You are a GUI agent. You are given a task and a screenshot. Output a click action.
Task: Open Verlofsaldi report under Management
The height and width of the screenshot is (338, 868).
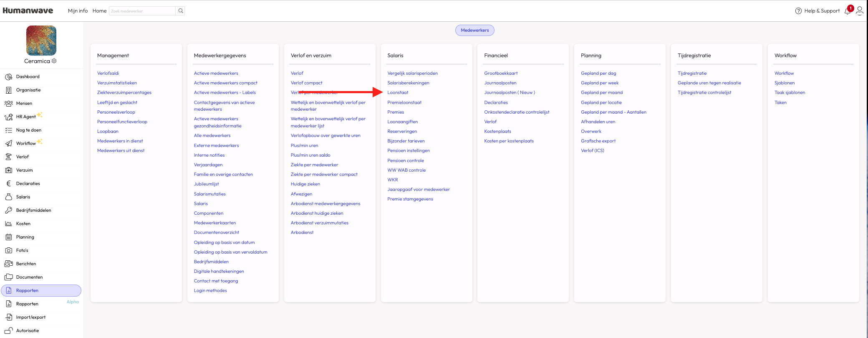(108, 74)
